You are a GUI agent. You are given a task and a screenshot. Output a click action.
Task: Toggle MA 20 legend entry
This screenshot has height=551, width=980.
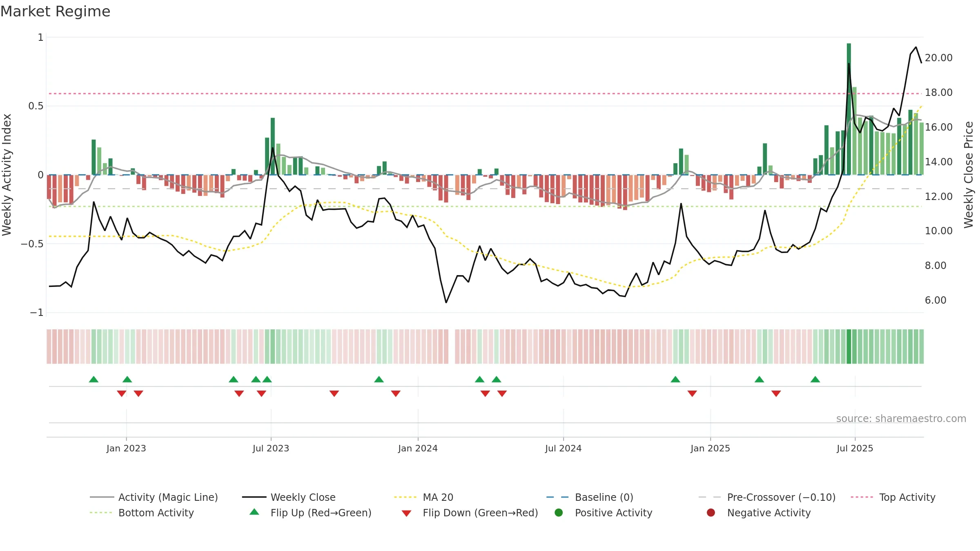click(x=423, y=497)
